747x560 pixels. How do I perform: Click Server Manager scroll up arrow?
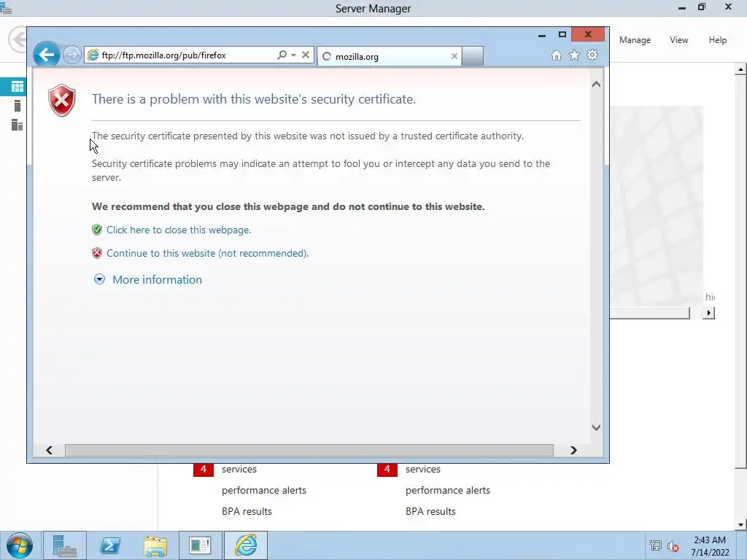click(740, 69)
